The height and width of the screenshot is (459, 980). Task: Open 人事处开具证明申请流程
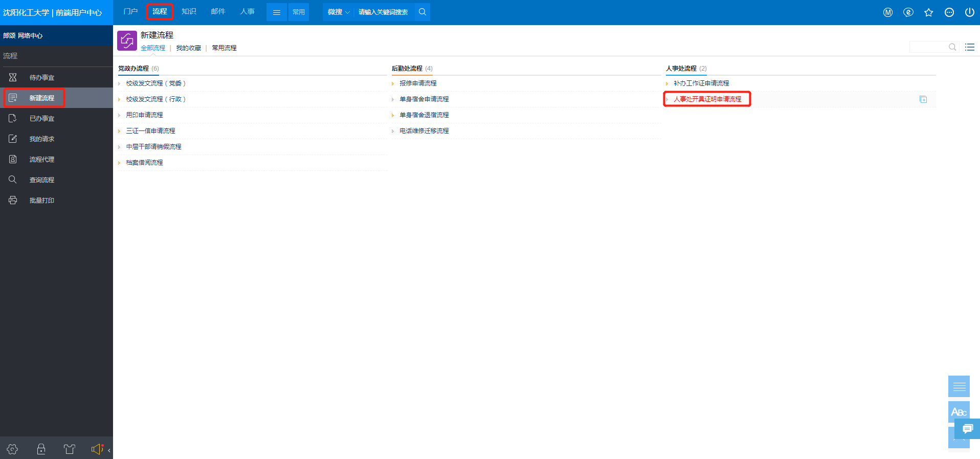(707, 99)
